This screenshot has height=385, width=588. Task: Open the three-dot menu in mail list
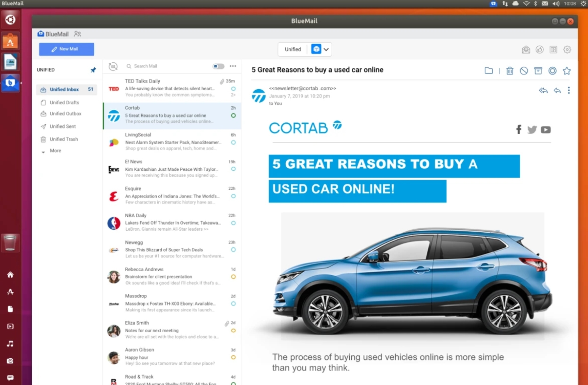(x=233, y=66)
